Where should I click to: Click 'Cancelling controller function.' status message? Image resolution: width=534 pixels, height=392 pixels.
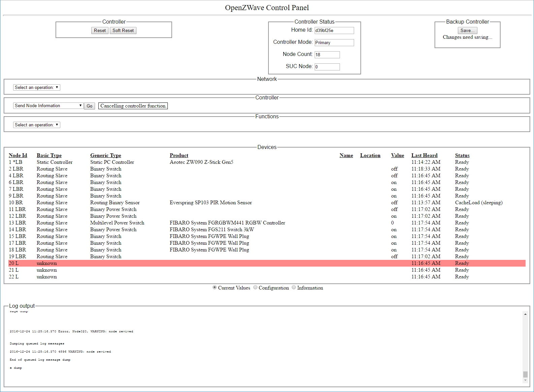coord(133,106)
